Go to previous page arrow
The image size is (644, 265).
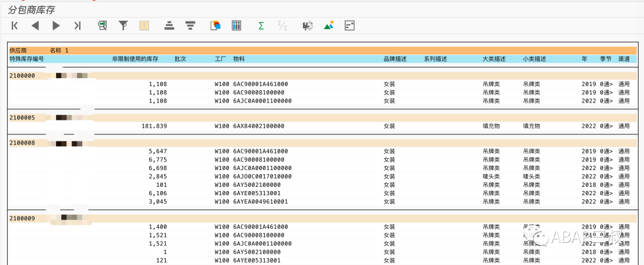(x=35, y=26)
